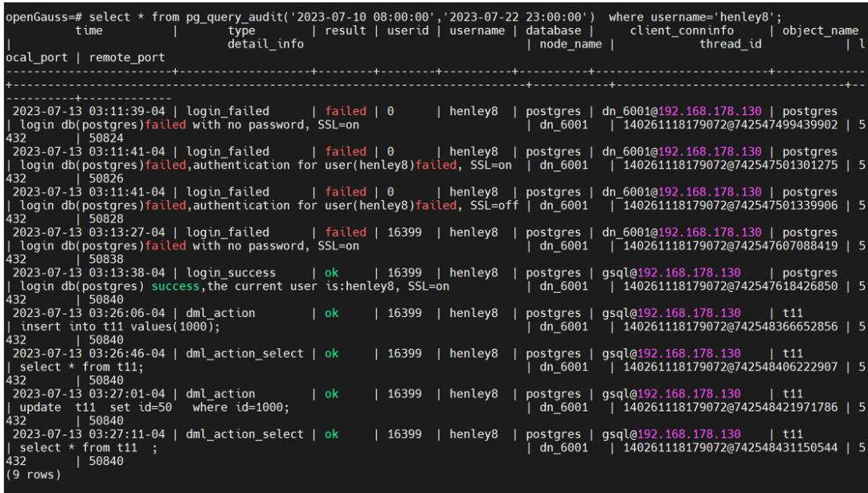This screenshot has width=868, height=493.
Task: Click the 'insert into t11 values(1000);' statement
Action: click(120, 327)
